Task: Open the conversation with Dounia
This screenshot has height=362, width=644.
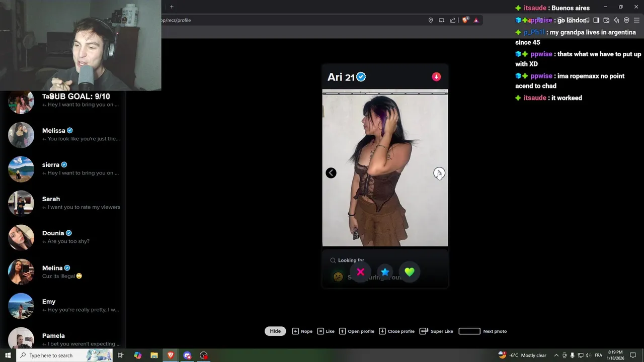Action: 63,237
